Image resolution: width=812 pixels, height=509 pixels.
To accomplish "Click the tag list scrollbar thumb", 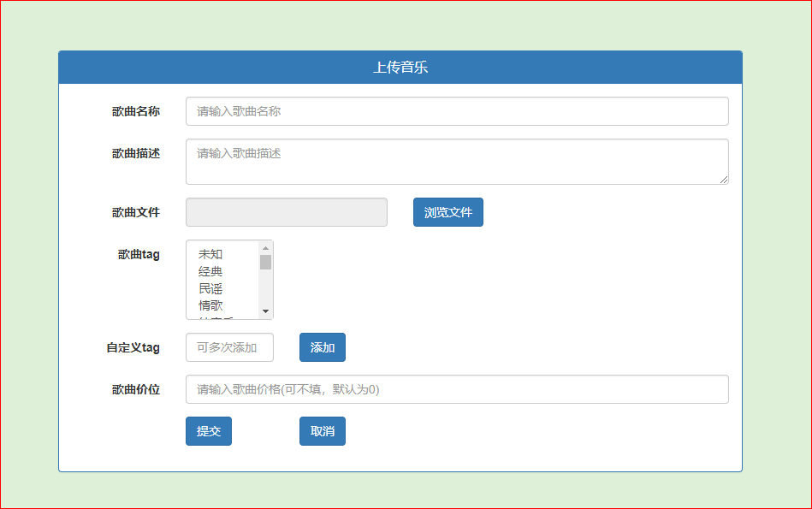I will pyautogui.click(x=265, y=263).
